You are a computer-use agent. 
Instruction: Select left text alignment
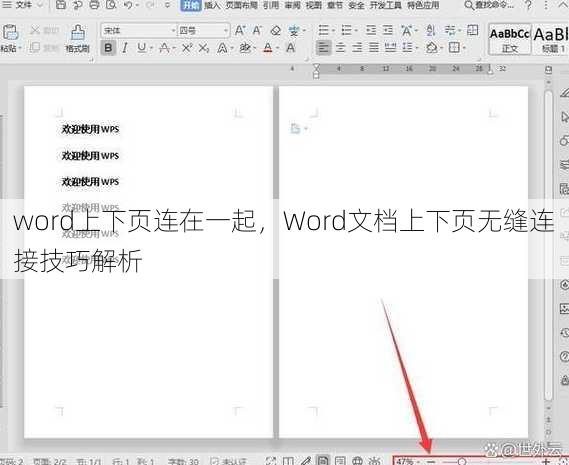tap(323, 48)
